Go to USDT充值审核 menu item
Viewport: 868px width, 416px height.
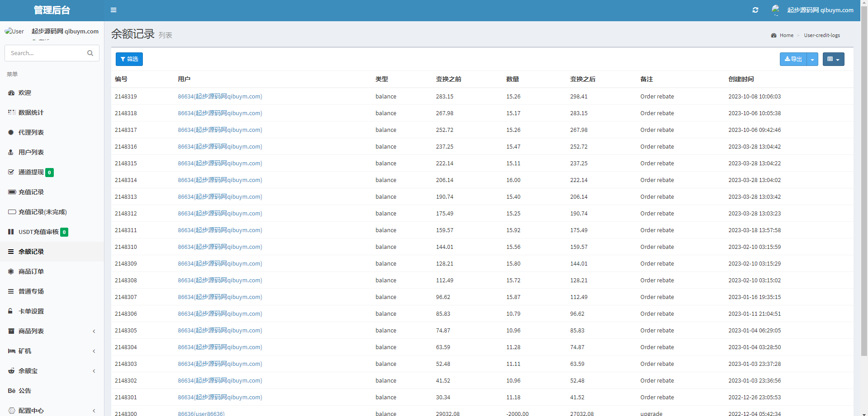point(38,232)
